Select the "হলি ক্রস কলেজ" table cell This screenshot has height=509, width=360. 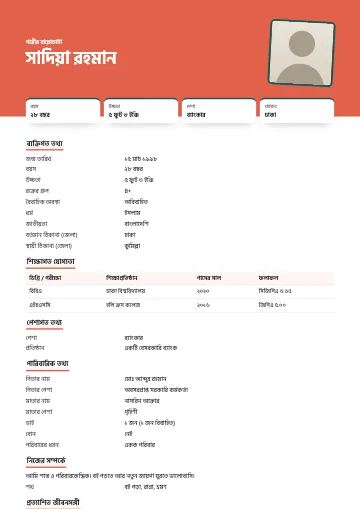(123, 305)
